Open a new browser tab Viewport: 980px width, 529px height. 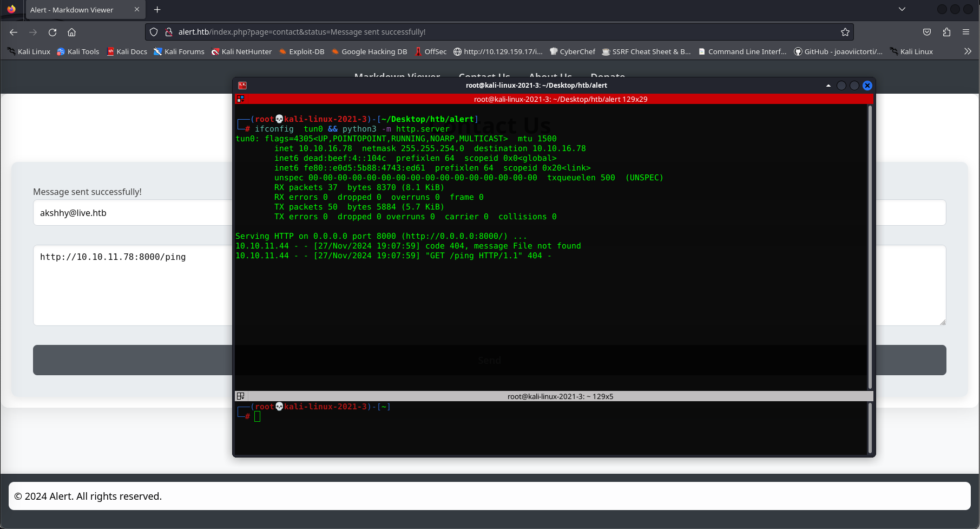157,10
